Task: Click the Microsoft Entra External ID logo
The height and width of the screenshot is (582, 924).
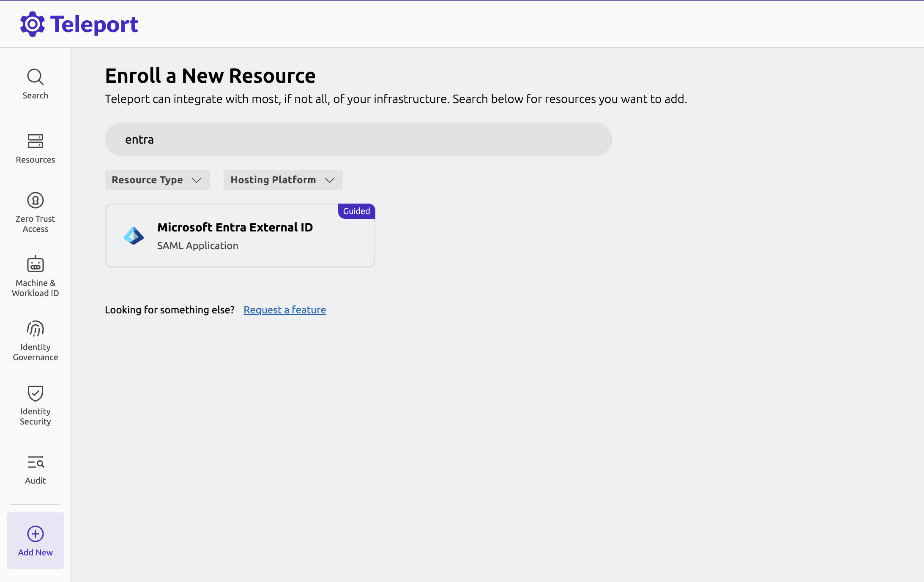Action: coord(133,235)
